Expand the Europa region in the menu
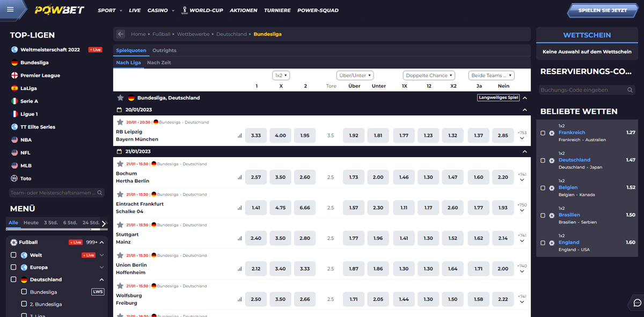Image resolution: width=644 pixels, height=317 pixels. pyautogui.click(x=102, y=268)
